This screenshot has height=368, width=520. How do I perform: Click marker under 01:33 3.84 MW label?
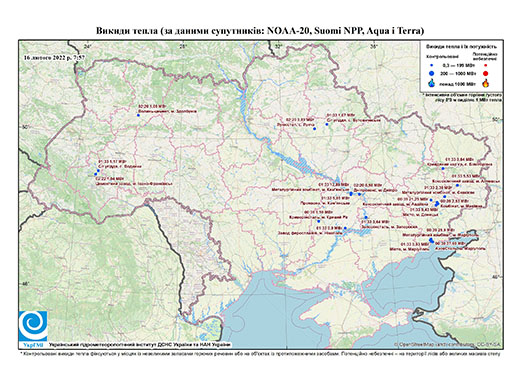[x=443, y=169]
